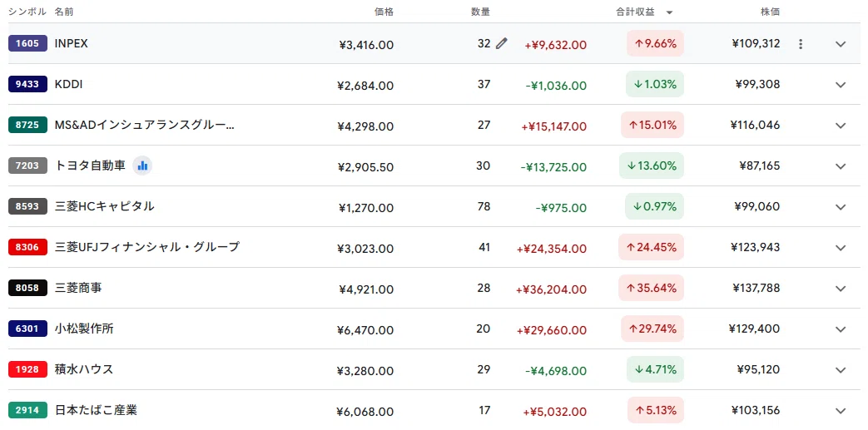Expand the 小松製作所 row
This screenshot has width=868, height=430.
pyautogui.click(x=841, y=329)
